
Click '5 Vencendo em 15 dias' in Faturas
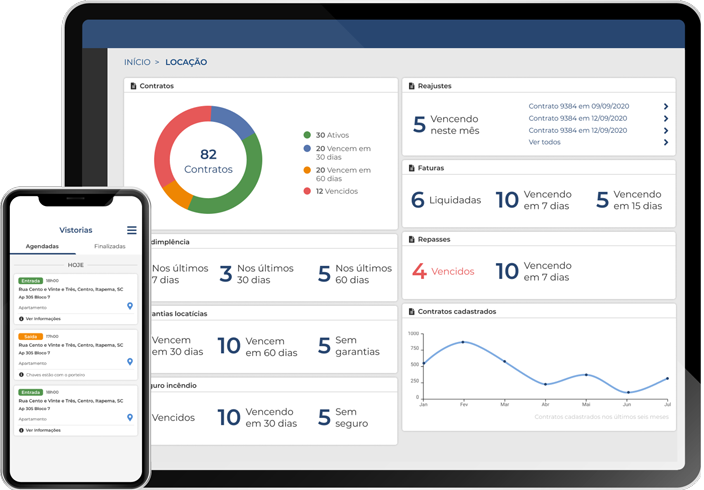[x=629, y=200]
